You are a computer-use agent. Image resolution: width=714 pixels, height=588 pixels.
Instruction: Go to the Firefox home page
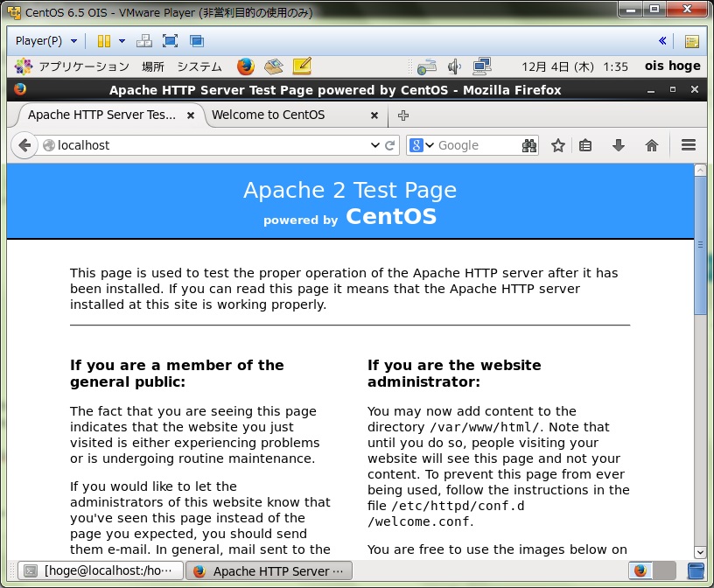[652, 145]
